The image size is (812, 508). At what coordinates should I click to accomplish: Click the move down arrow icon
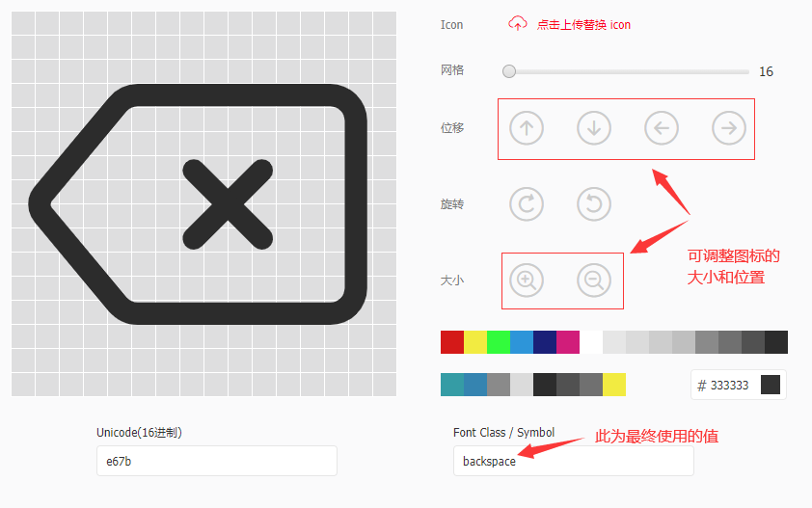click(x=594, y=128)
